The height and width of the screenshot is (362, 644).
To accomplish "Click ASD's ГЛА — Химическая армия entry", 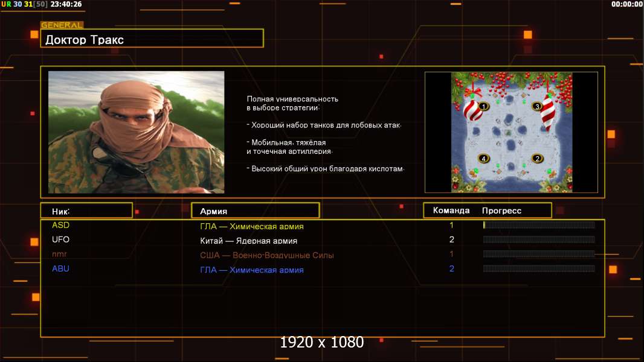I will pos(252,226).
